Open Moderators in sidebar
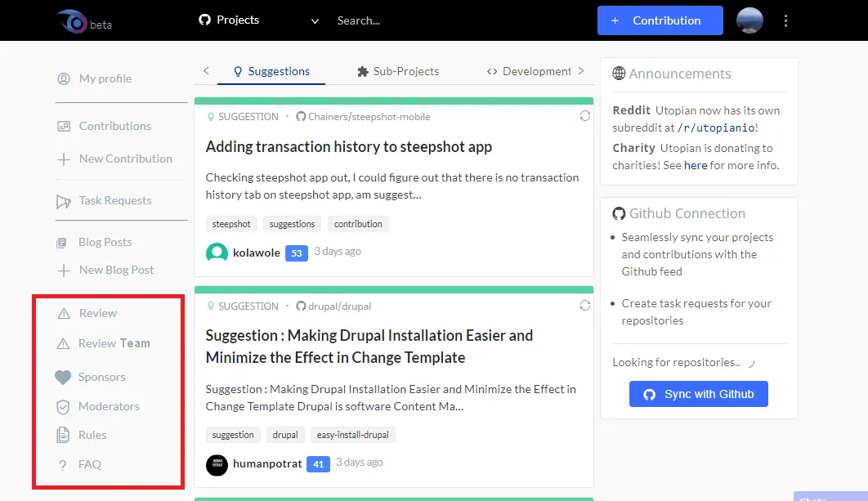 [109, 406]
